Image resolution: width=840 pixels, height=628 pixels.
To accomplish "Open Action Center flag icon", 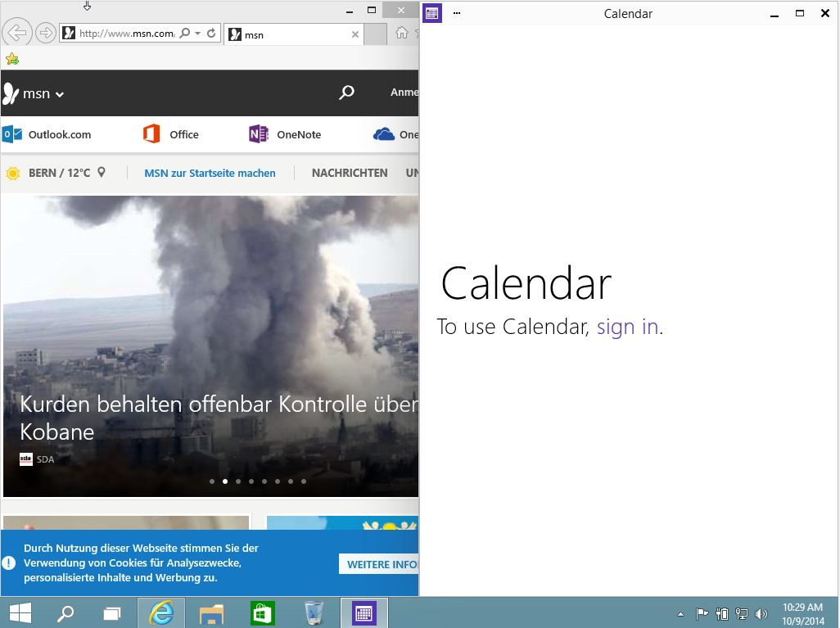I will pos(702,613).
